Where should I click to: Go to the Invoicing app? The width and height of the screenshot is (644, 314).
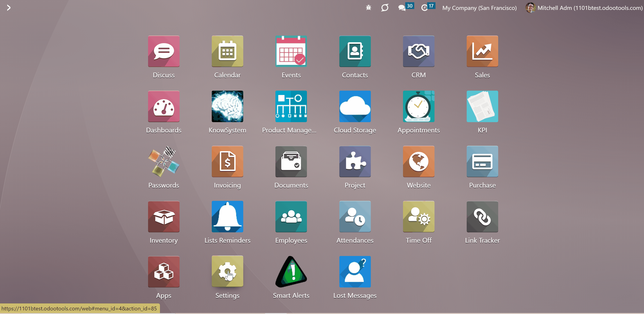pyautogui.click(x=227, y=161)
